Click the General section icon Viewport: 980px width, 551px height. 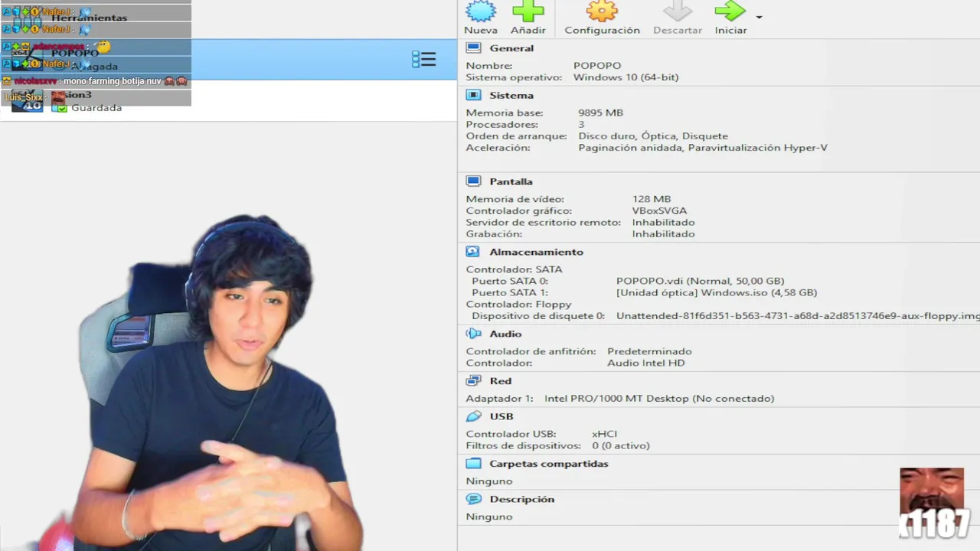pyautogui.click(x=473, y=47)
